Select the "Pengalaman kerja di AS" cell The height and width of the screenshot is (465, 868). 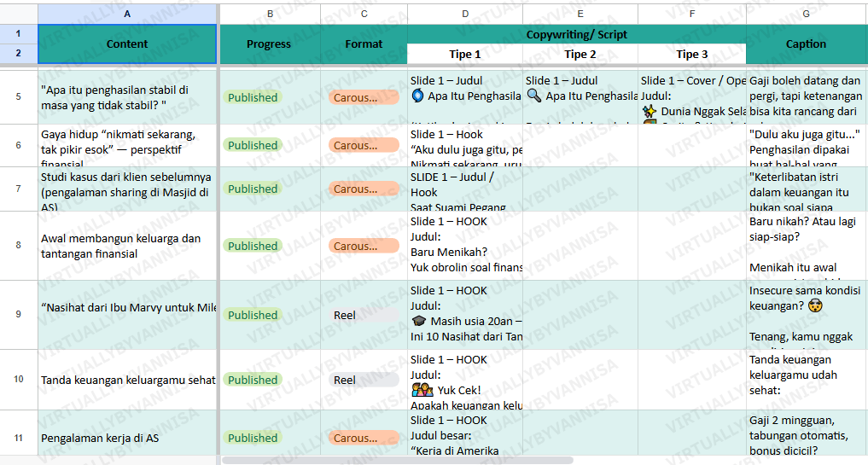coord(127,438)
